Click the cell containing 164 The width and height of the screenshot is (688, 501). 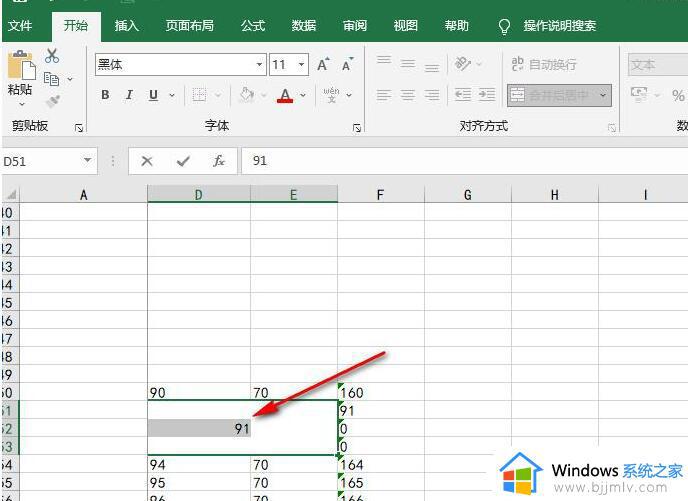coord(381,464)
